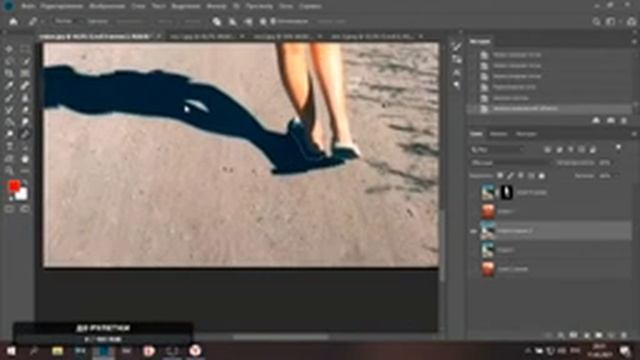Select the Eraser tool
The image size is (640, 360).
coord(25,110)
